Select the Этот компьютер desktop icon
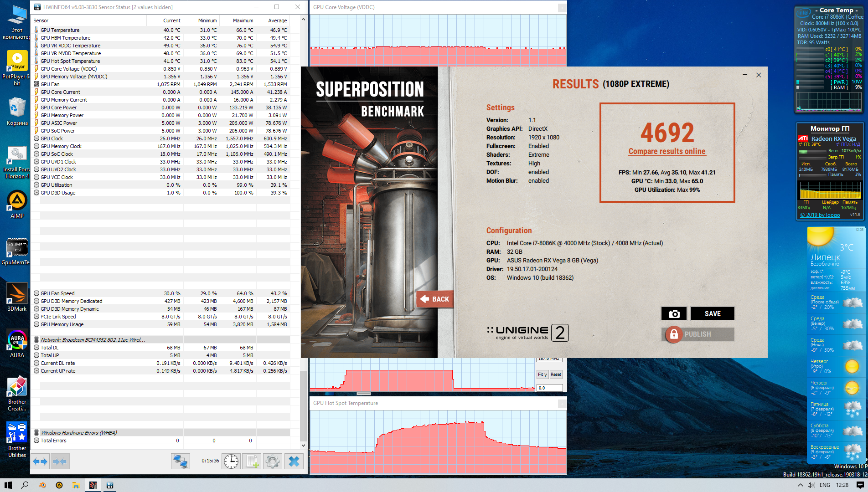The height and width of the screenshot is (492, 868). (17, 22)
